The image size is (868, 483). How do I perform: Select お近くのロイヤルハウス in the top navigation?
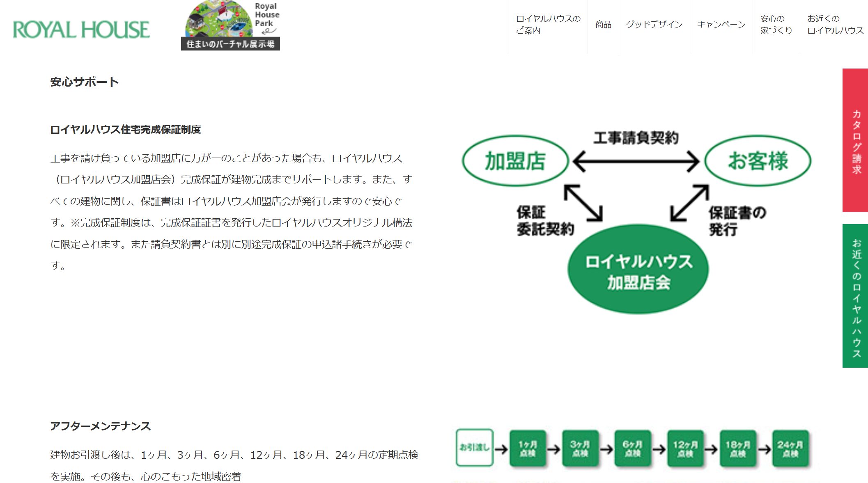[x=835, y=25]
